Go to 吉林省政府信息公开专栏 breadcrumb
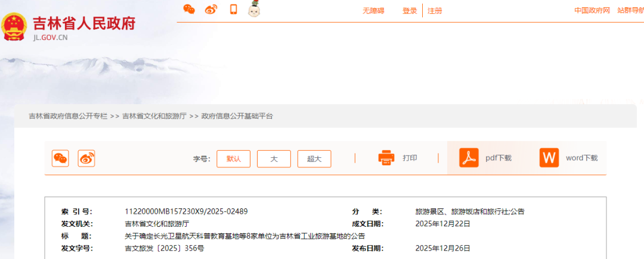 pos(68,116)
